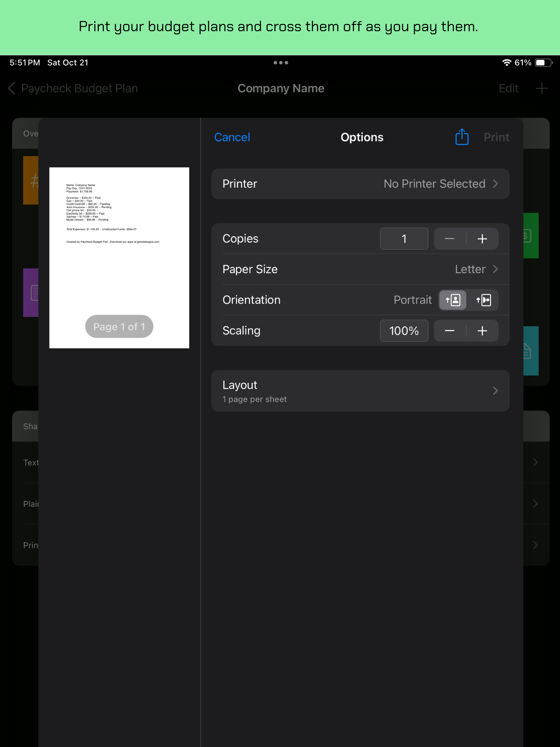Image resolution: width=560 pixels, height=747 pixels.
Task: Select the Copies count field
Action: [x=404, y=239]
